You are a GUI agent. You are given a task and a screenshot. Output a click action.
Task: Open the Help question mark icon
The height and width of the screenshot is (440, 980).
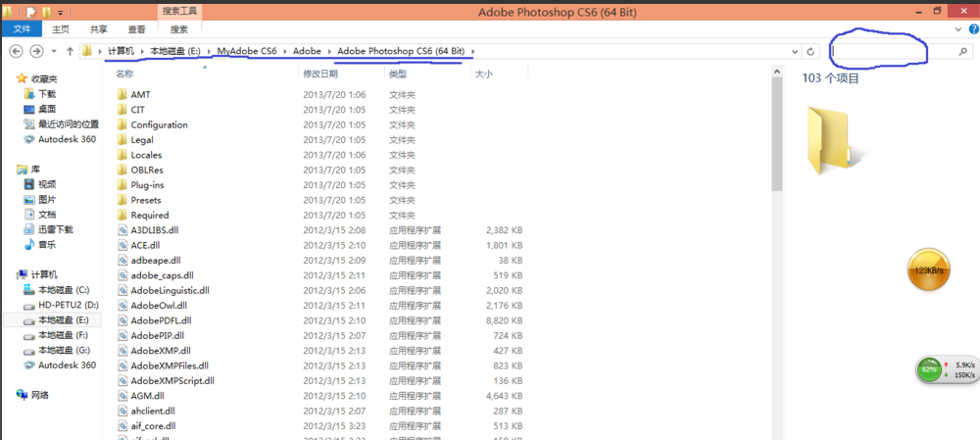974,29
